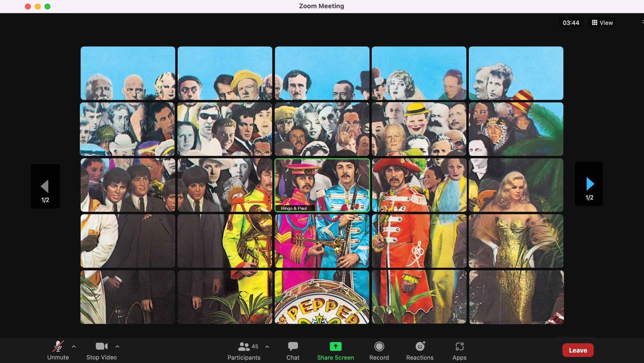Click the 03:44 meeting timer
644x363 pixels.
(x=571, y=23)
